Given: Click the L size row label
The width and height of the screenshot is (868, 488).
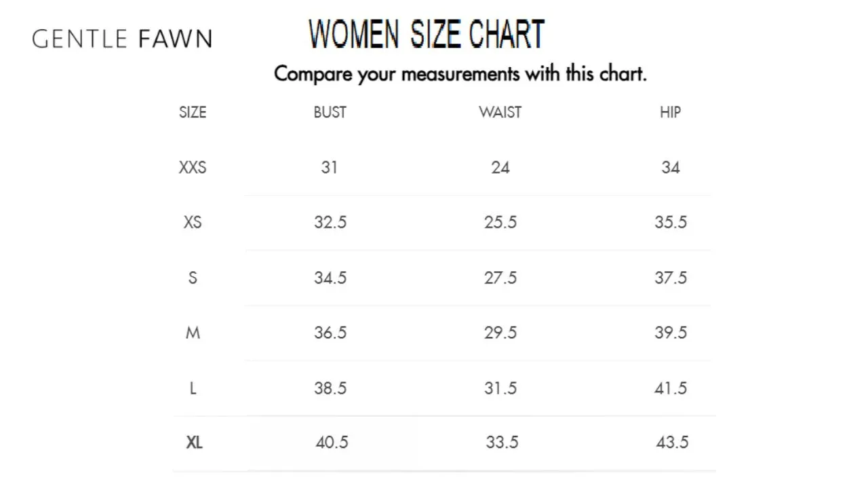Looking at the screenshot, I should (x=193, y=388).
